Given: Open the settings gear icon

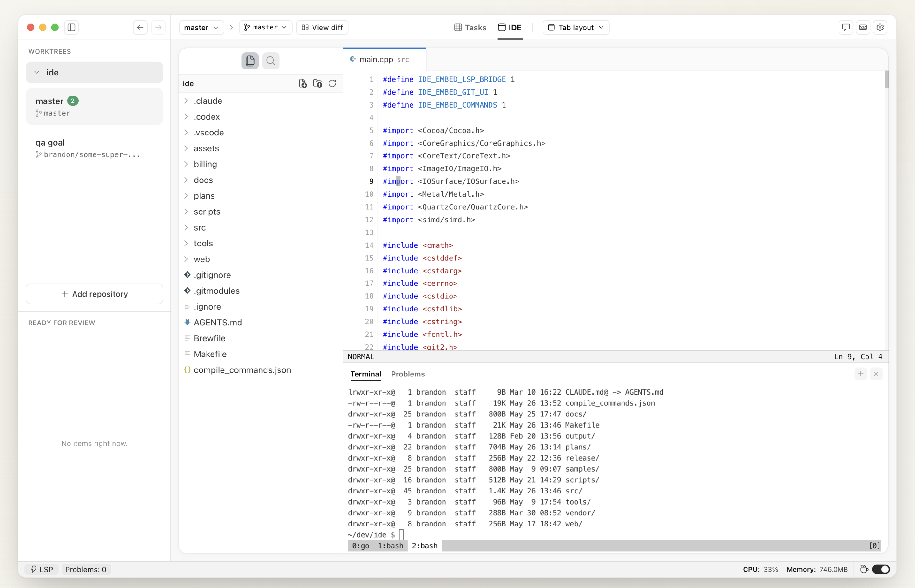Looking at the screenshot, I should [x=880, y=28].
